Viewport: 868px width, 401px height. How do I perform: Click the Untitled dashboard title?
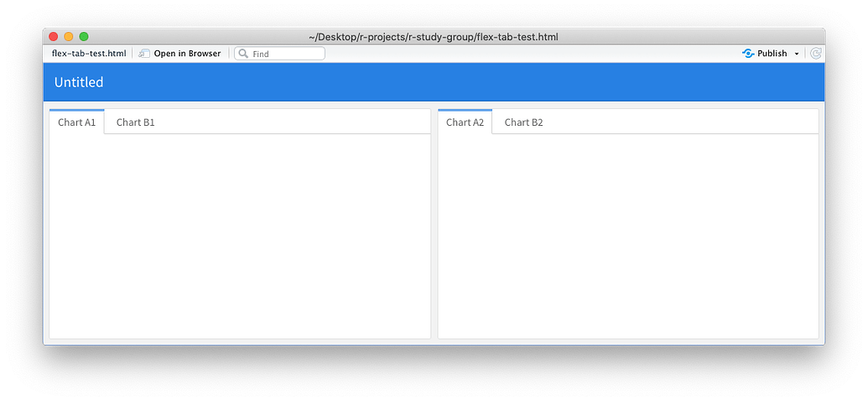click(79, 82)
